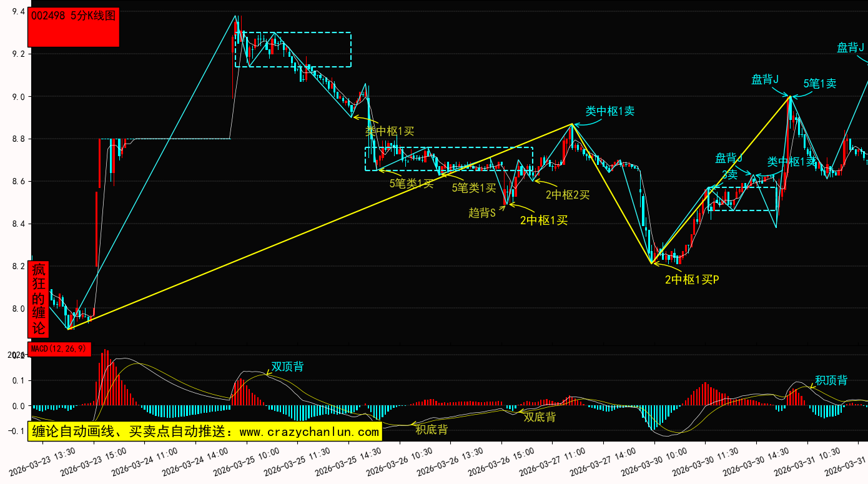Click the 3卖 sell point annotation
This screenshot has height=484, width=868.
click(x=729, y=174)
